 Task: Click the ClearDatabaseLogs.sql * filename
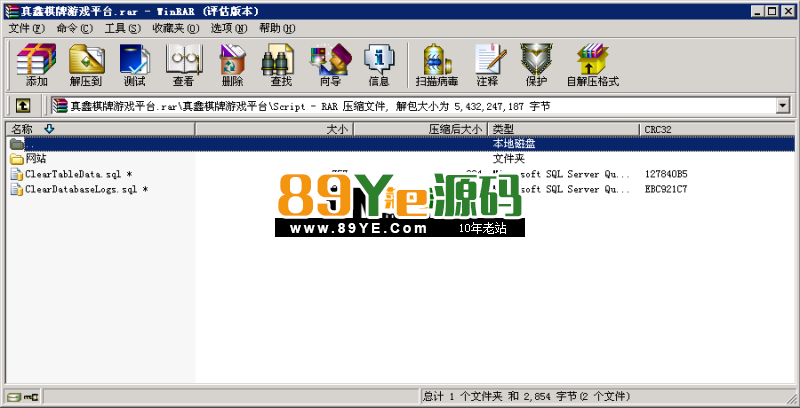(x=87, y=190)
